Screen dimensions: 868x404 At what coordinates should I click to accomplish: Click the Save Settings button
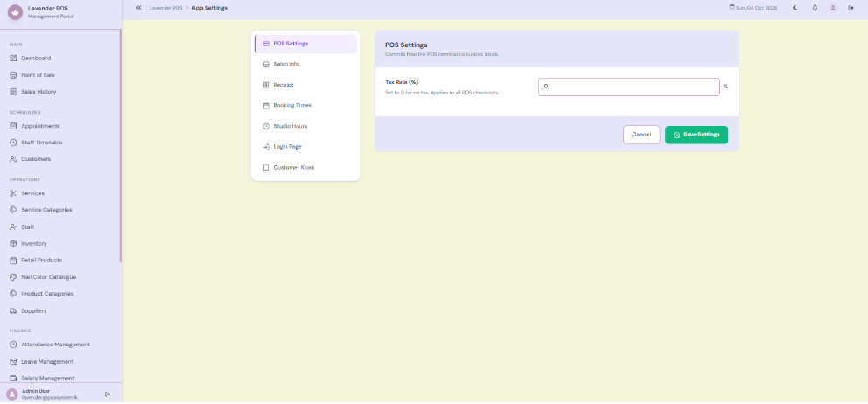point(696,135)
